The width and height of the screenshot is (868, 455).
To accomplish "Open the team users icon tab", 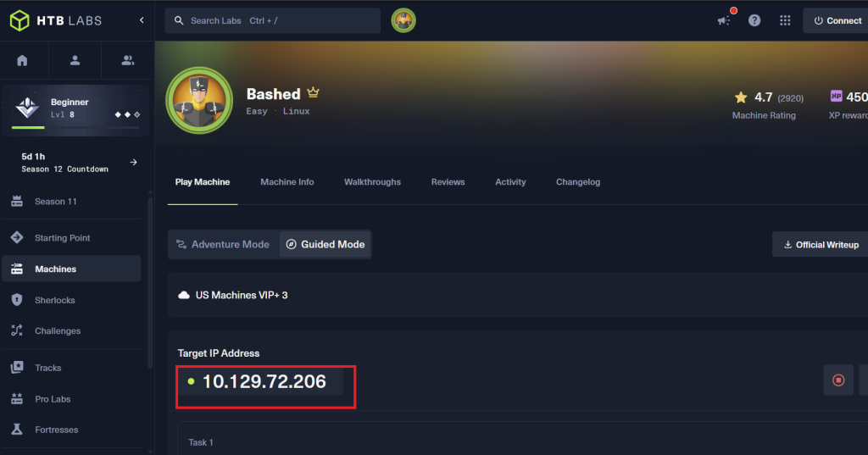I will click(x=127, y=60).
